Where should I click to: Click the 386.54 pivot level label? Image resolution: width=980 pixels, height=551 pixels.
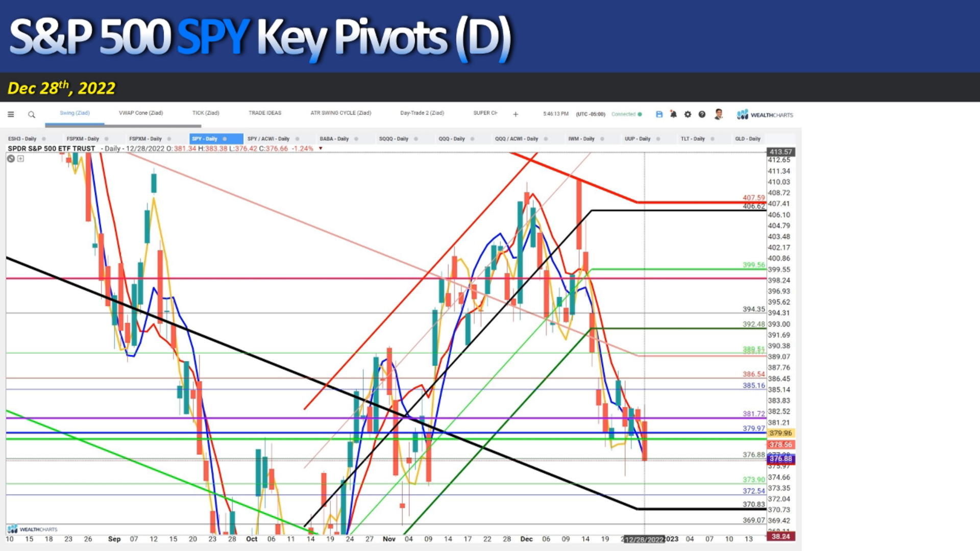pyautogui.click(x=754, y=374)
